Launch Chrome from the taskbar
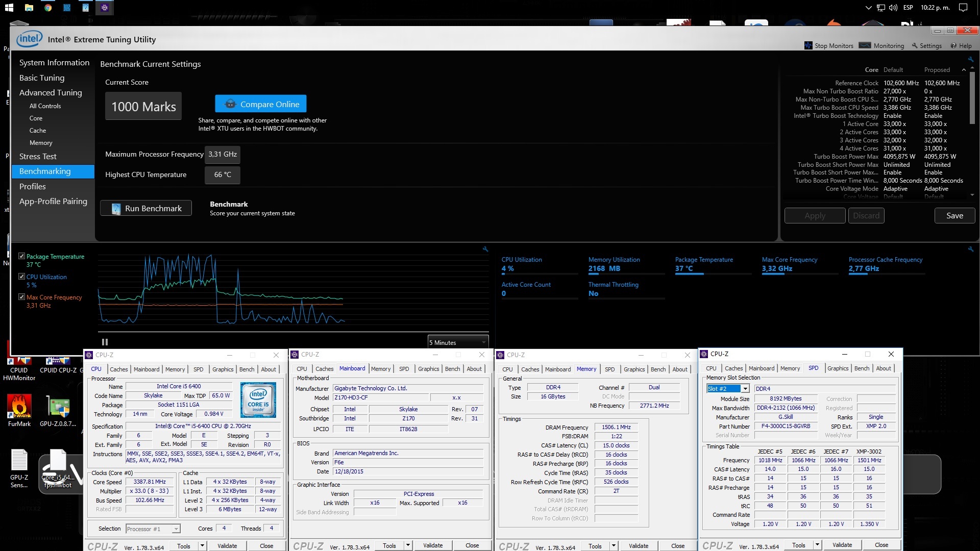This screenshot has height=551, width=980. (x=48, y=8)
